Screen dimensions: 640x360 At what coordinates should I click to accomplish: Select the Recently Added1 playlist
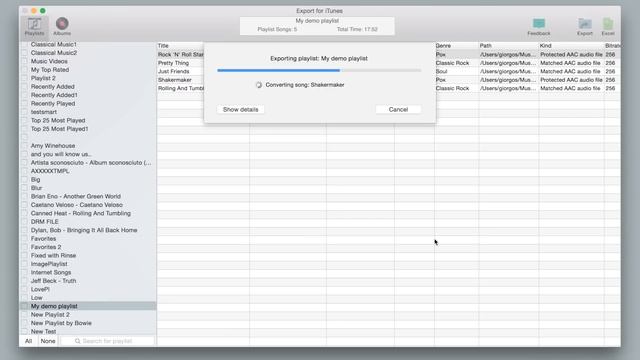pyautogui.click(x=54, y=95)
